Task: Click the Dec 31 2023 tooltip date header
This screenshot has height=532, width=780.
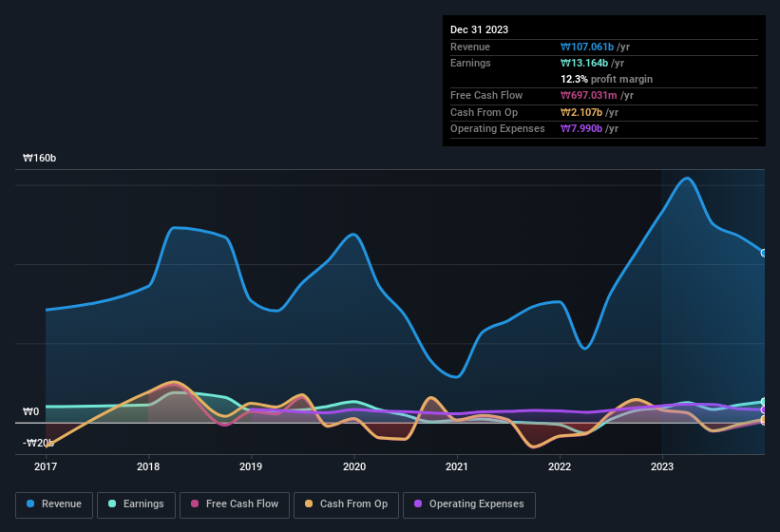Action: [x=479, y=29]
